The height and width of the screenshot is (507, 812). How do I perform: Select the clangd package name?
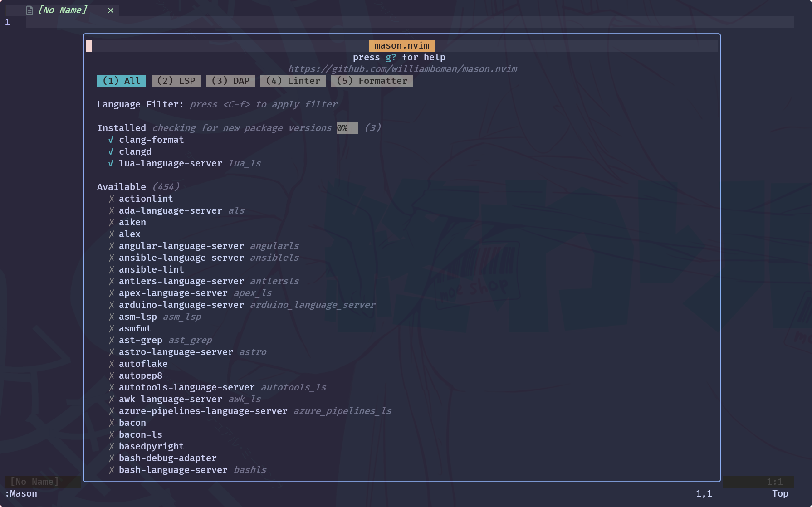click(x=135, y=151)
